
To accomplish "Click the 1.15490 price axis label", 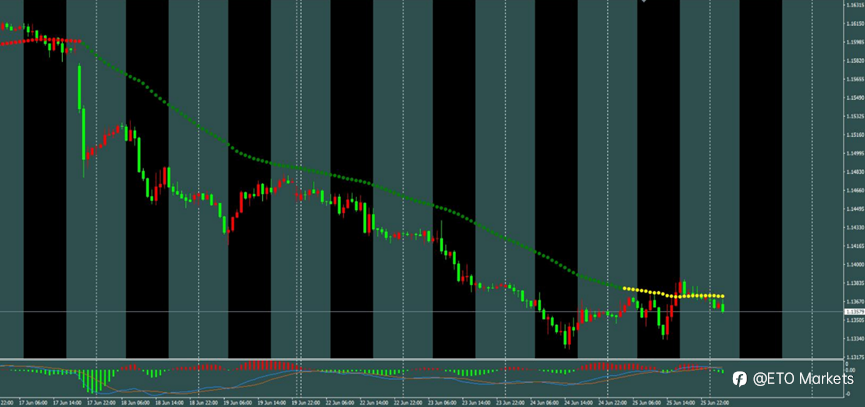I will click(855, 98).
